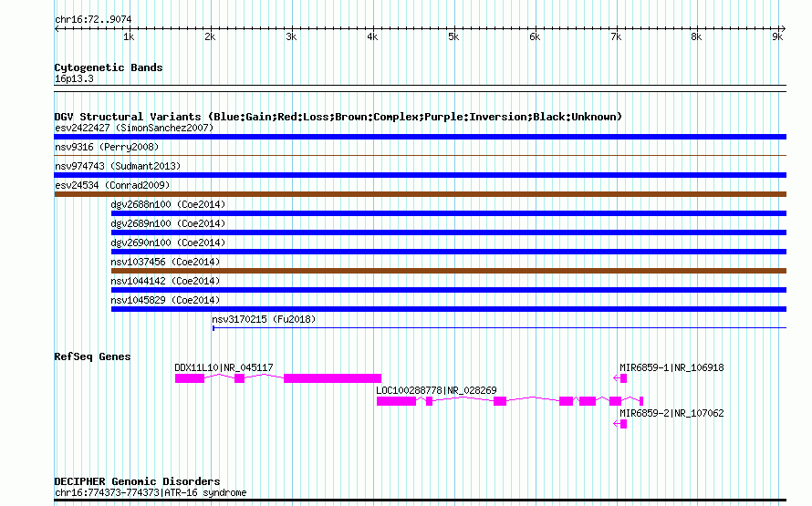The width and height of the screenshot is (812, 506).
Task: Click the 4k ruler tick mark
Action: point(373,28)
